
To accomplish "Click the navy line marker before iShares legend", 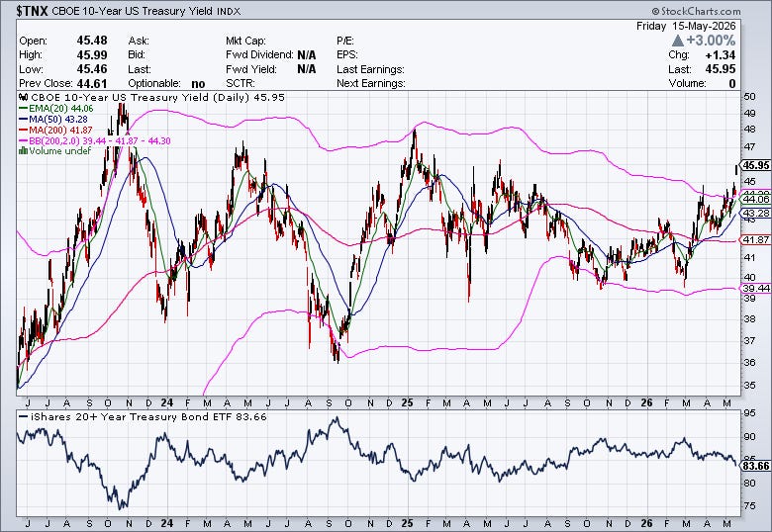I will (23, 417).
